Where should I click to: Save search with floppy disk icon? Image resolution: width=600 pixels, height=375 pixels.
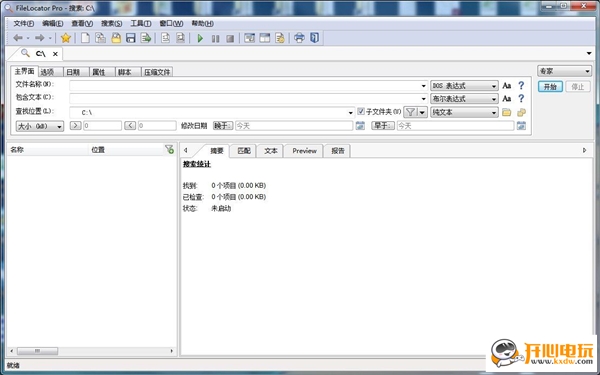tap(131, 38)
